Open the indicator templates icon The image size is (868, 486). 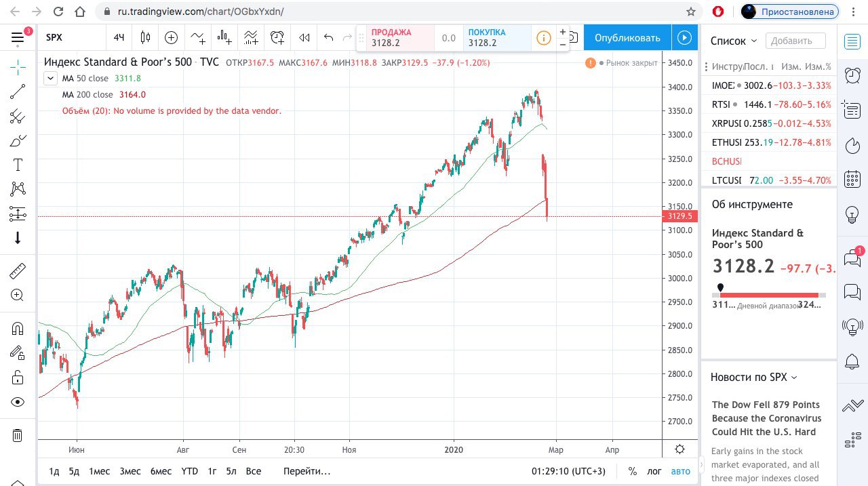[250, 38]
